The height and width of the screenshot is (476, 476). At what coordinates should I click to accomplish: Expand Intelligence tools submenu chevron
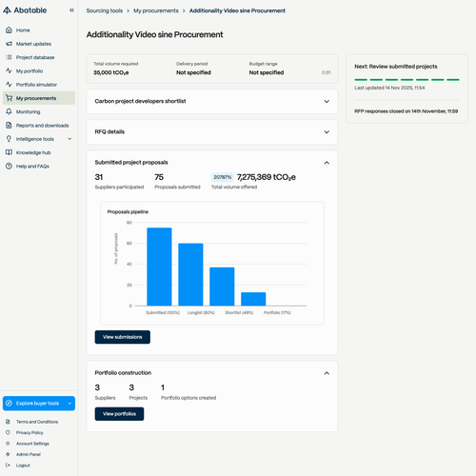[69, 139]
